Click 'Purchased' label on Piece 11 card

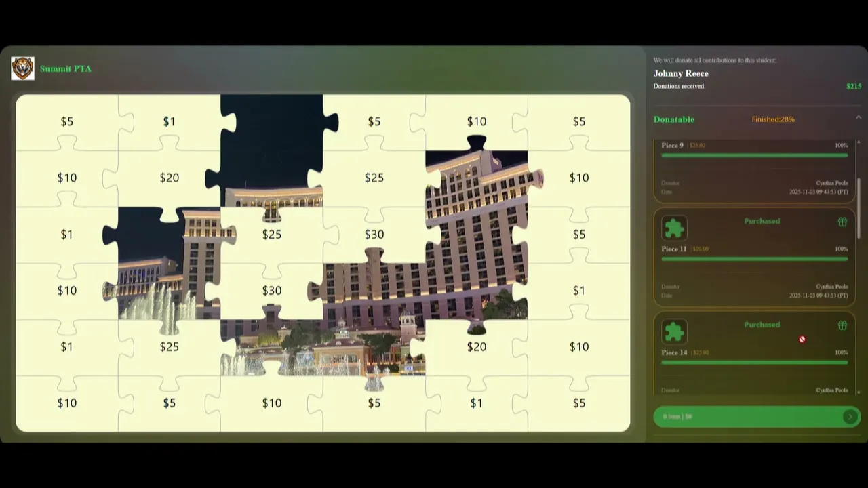[762, 221]
